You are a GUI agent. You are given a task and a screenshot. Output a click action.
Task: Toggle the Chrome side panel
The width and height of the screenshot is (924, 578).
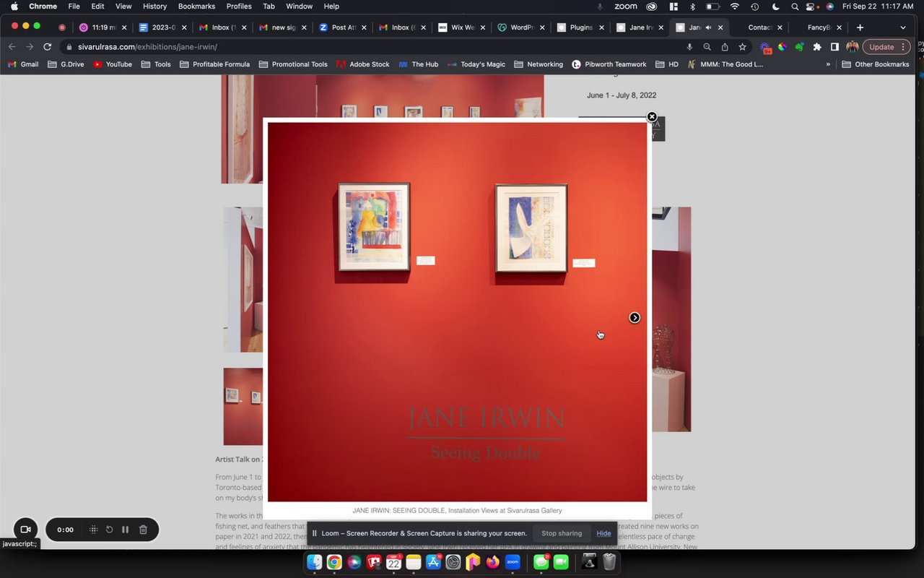(834, 47)
